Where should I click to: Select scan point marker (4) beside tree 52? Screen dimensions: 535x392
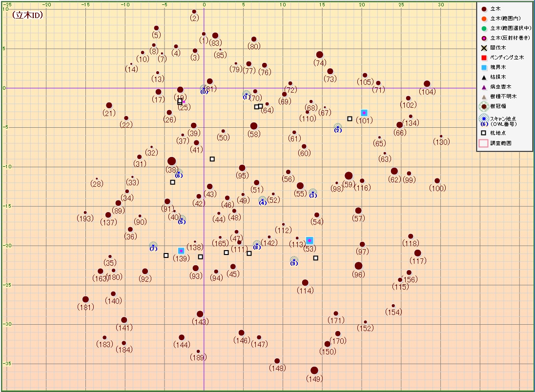(263, 200)
